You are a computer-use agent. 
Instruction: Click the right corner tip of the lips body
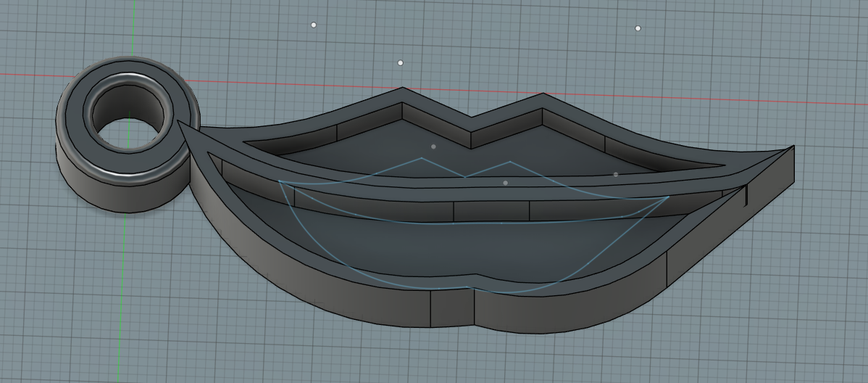click(x=793, y=147)
